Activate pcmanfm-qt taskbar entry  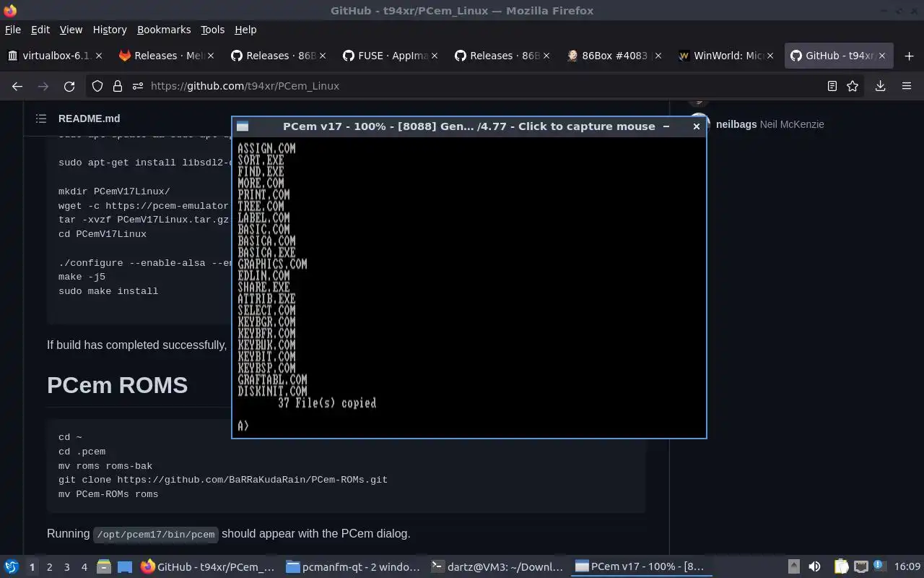(x=353, y=567)
